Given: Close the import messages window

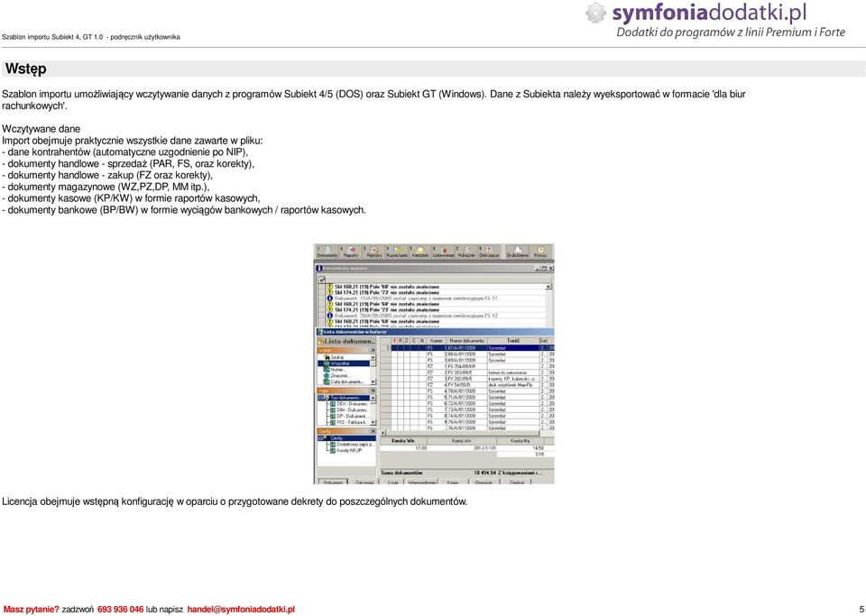Looking at the screenshot, I should pos(550,268).
